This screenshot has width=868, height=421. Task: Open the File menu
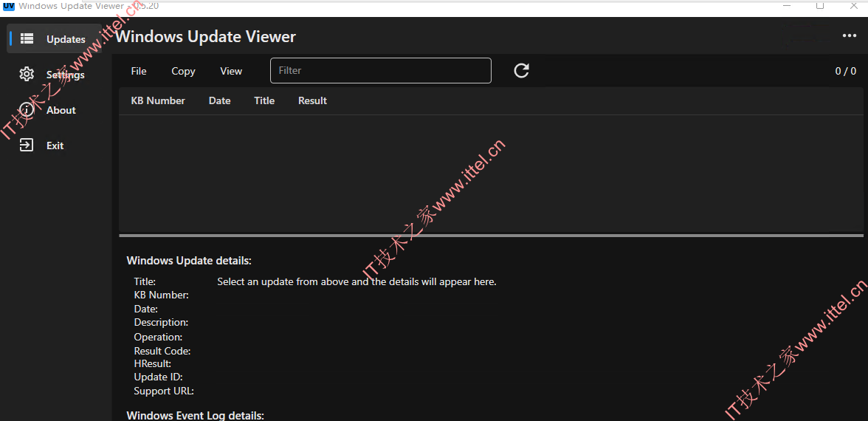click(139, 71)
